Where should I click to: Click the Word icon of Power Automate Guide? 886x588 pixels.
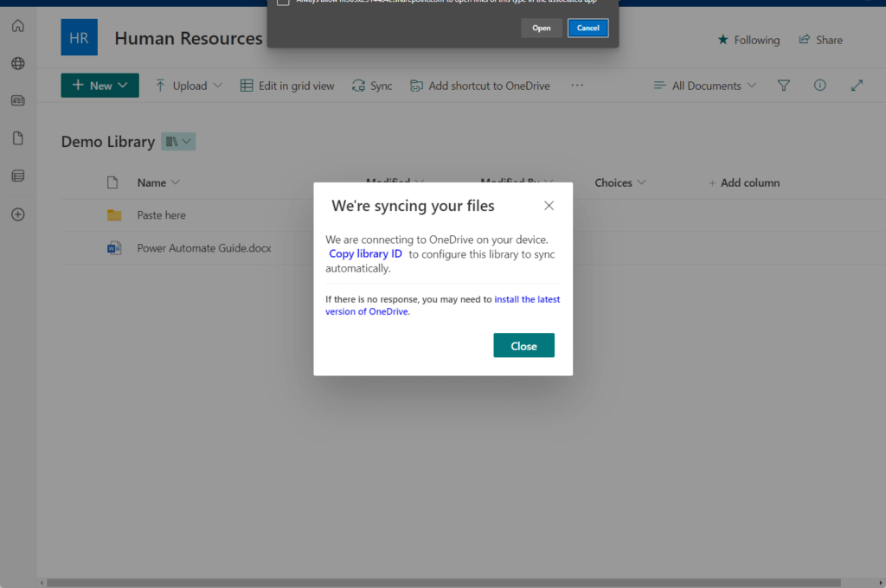pos(114,248)
